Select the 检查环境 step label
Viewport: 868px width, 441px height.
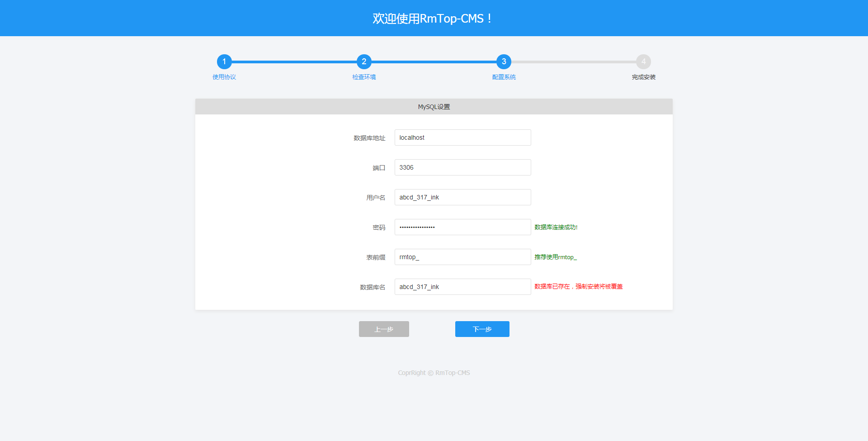point(364,77)
